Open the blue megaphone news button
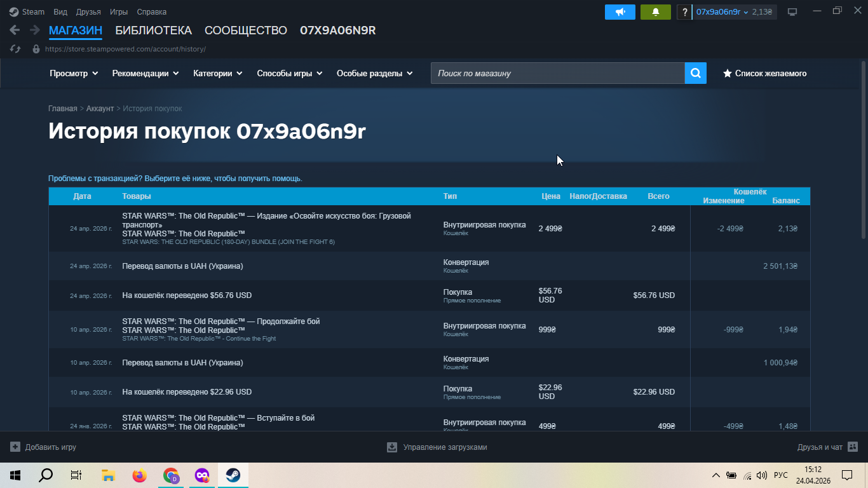 coord(620,11)
